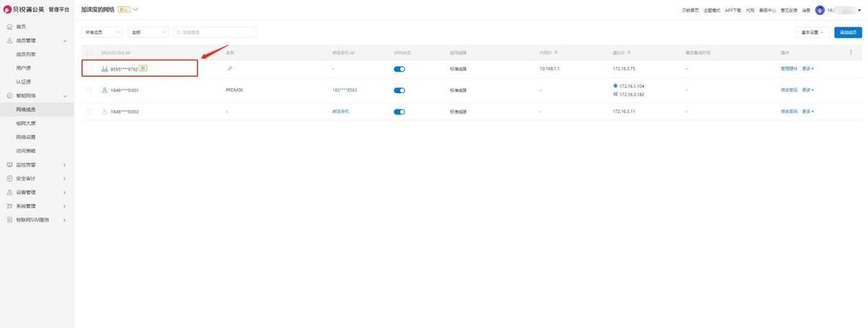Click the 183****8583 bound phone link
Screen dimensions: 868x328
point(345,90)
